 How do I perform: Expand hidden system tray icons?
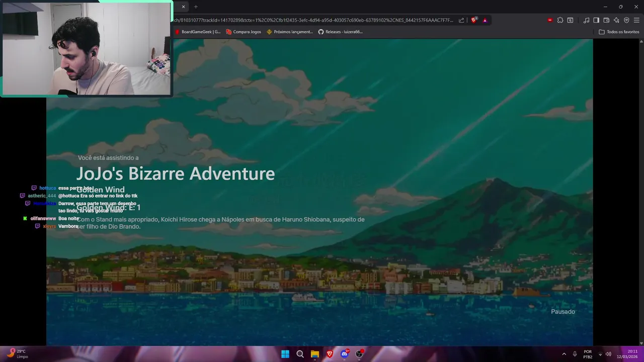[564, 354]
